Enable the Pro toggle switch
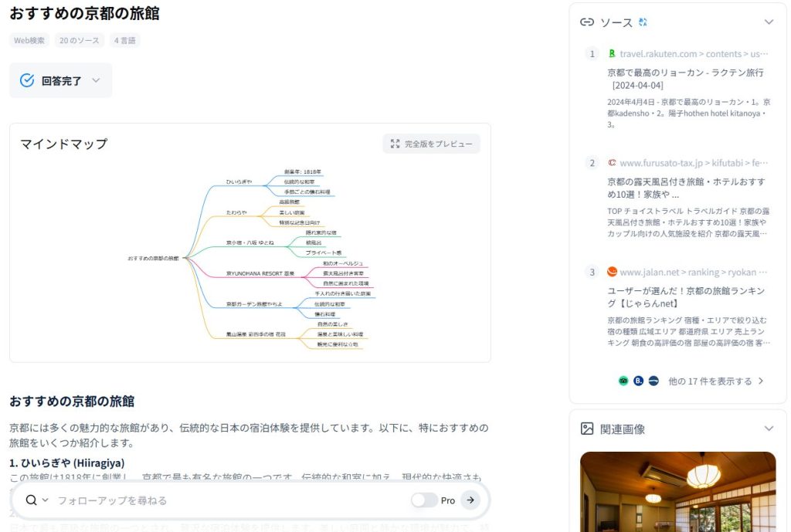The width and height of the screenshot is (791, 532). point(424,500)
